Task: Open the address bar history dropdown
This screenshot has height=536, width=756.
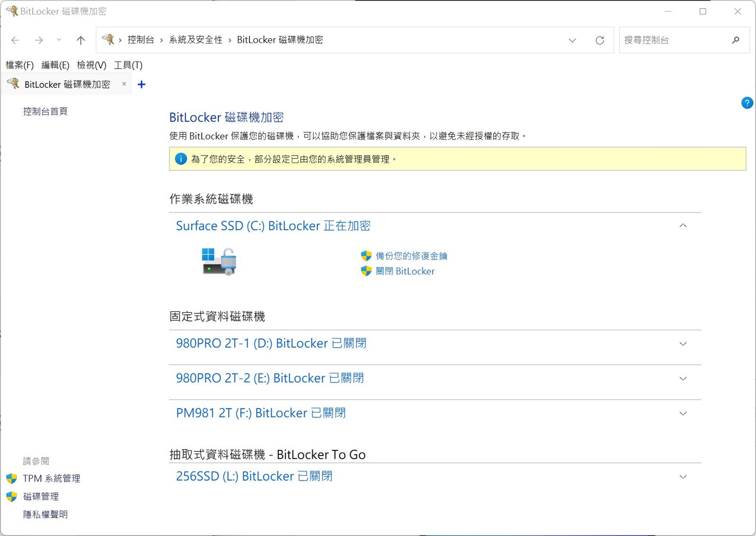Action: click(572, 40)
